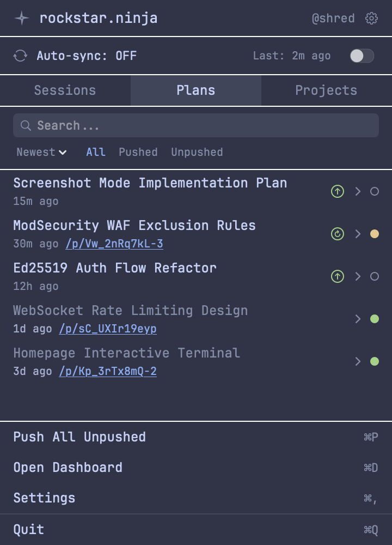Open the /p/Vw_2nRq7kL-3 link
Viewport: 392px width, 545px height.
(114, 244)
